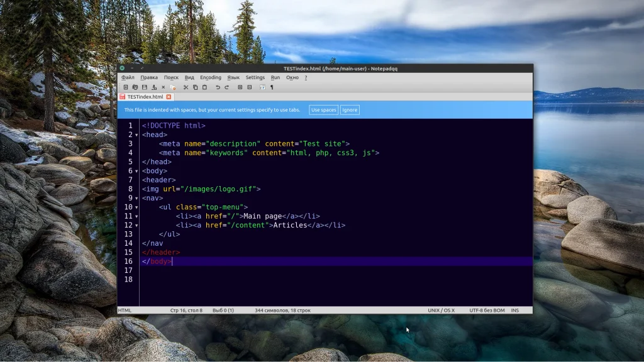Open the Правка menu
Image resolution: width=644 pixels, height=362 pixels.
[x=149, y=77]
